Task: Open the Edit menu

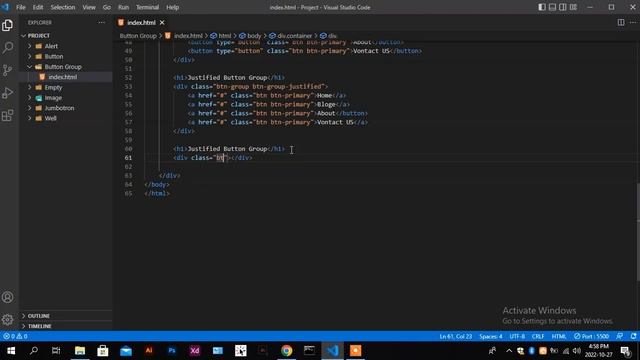Action: pyautogui.click(x=38, y=7)
